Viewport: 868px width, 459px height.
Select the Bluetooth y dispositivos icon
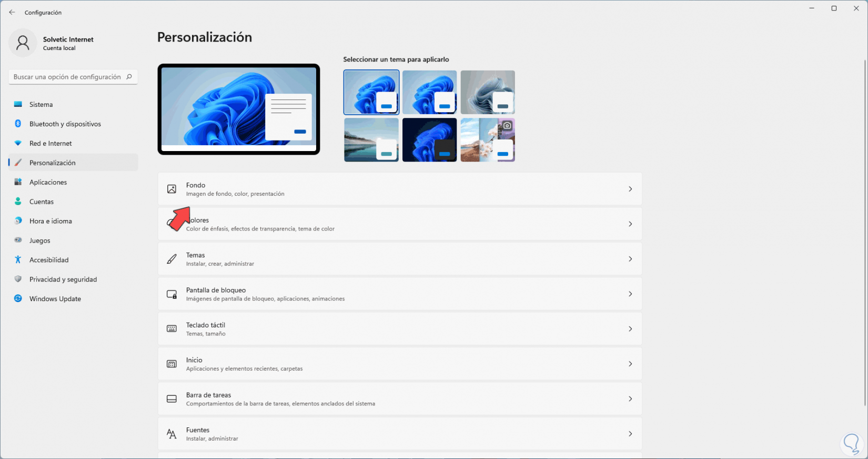(18, 124)
